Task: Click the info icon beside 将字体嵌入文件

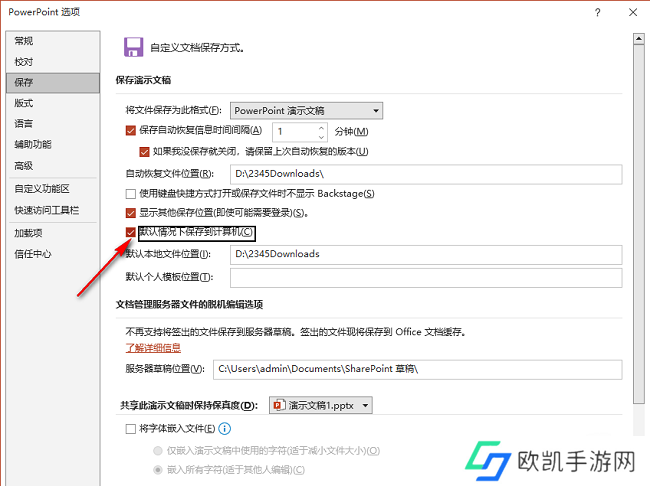Action: click(x=224, y=428)
